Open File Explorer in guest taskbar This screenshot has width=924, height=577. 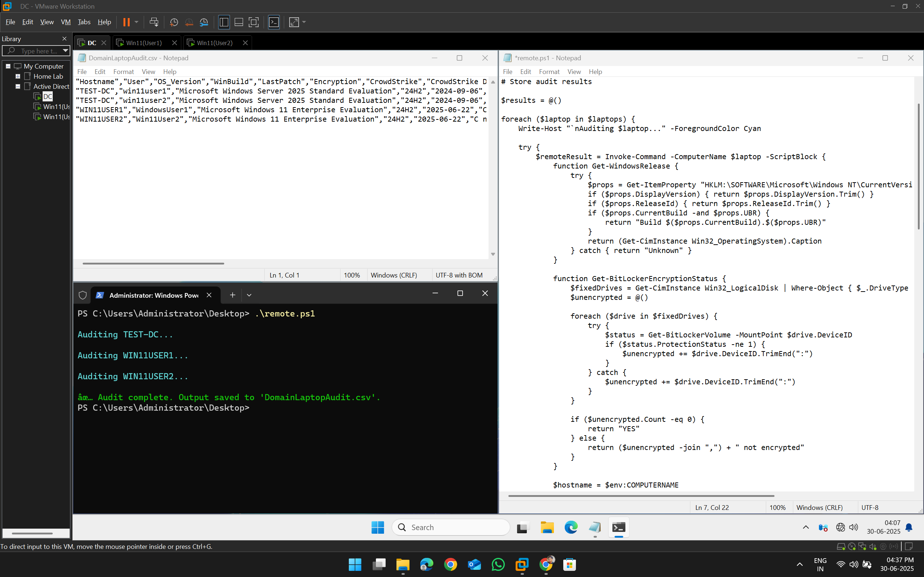coord(547,528)
